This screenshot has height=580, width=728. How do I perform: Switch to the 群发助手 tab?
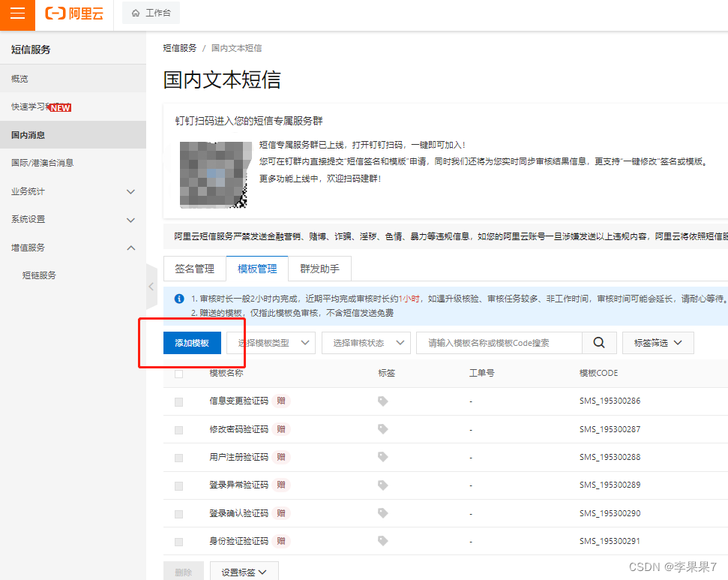point(319,269)
